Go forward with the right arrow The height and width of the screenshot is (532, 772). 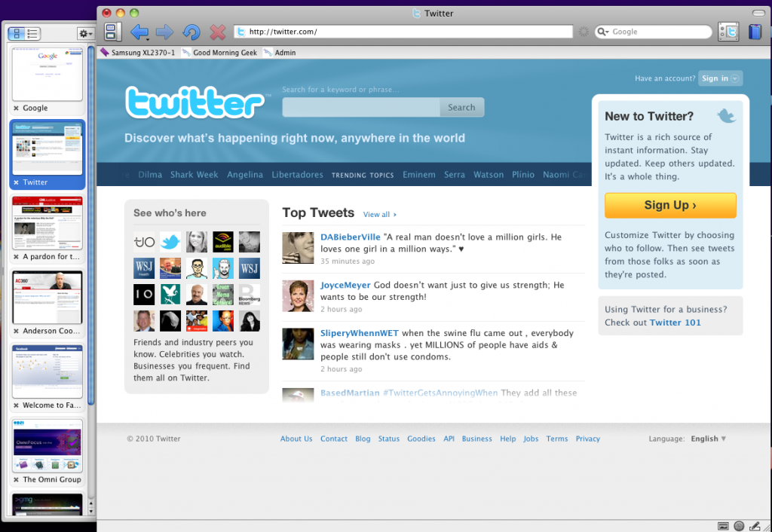[164, 32]
